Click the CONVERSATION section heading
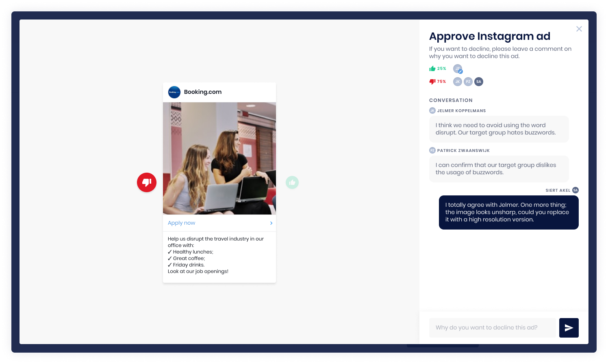The image size is (608, 364). (x=451, y=100)
